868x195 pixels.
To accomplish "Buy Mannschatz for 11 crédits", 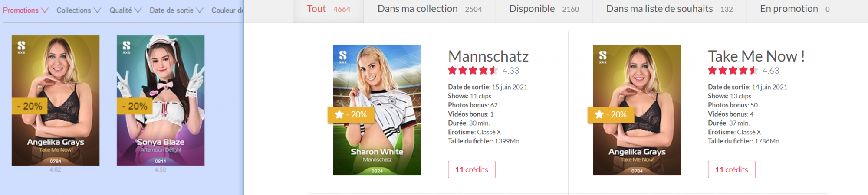I will (x=472, y=169).
